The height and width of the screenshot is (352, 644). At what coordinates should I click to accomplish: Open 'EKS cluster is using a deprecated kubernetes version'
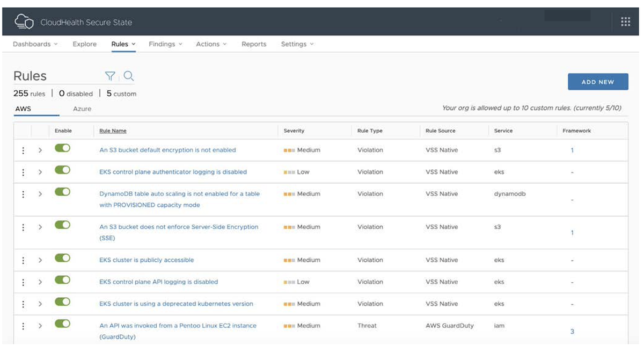pos(176,304)
